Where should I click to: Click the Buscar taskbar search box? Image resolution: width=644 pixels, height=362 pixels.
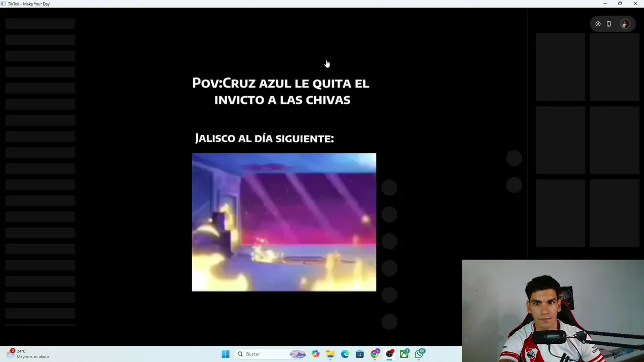pos(271,354)
